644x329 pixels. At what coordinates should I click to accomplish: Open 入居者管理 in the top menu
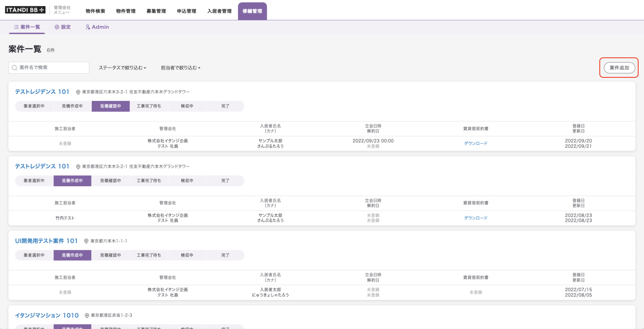(219, 11)
